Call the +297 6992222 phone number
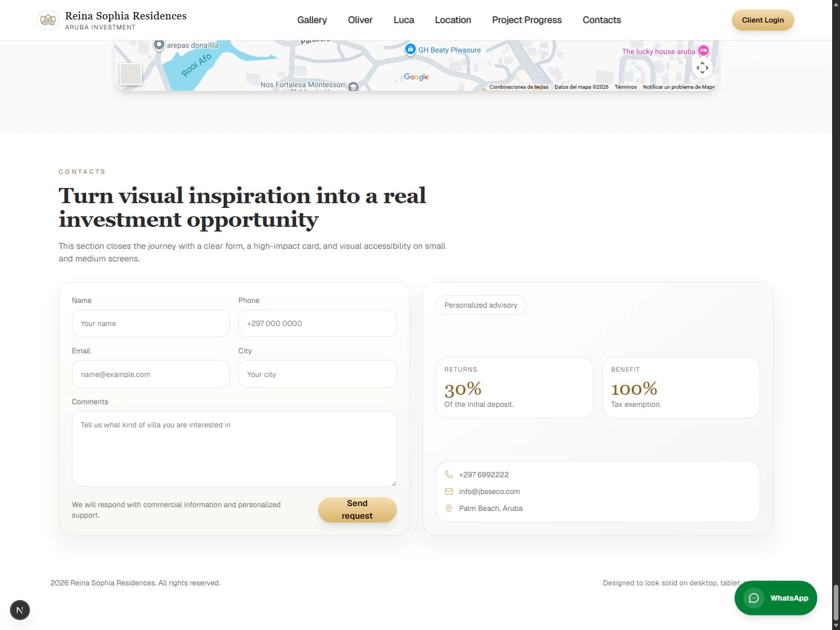Viewport: 840px width, 630px height. (x=484, y=475)
